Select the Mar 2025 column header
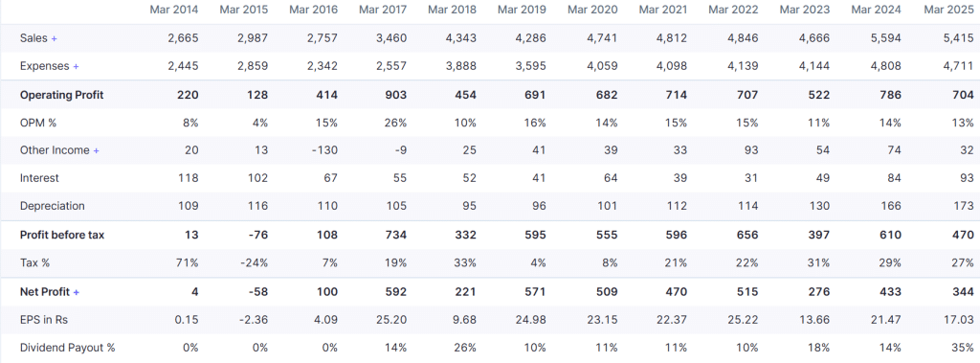The image size is (980, 363). coord(948,10)
